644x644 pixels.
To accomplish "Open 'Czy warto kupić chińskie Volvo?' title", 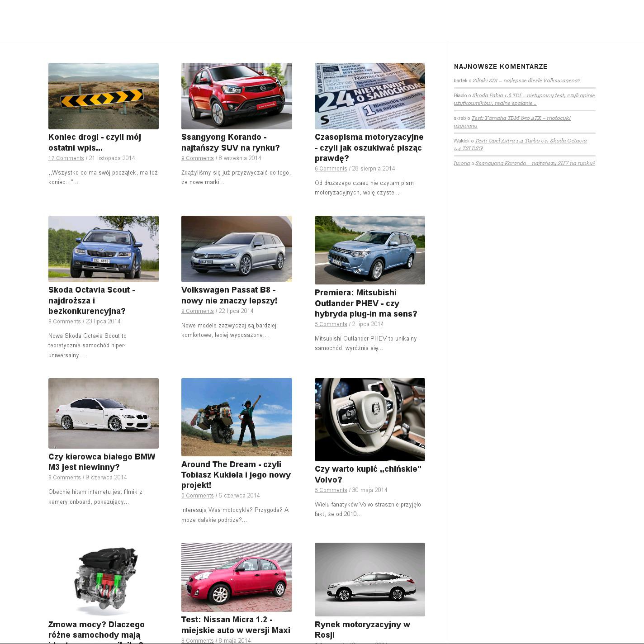I will tap(368, 474).
